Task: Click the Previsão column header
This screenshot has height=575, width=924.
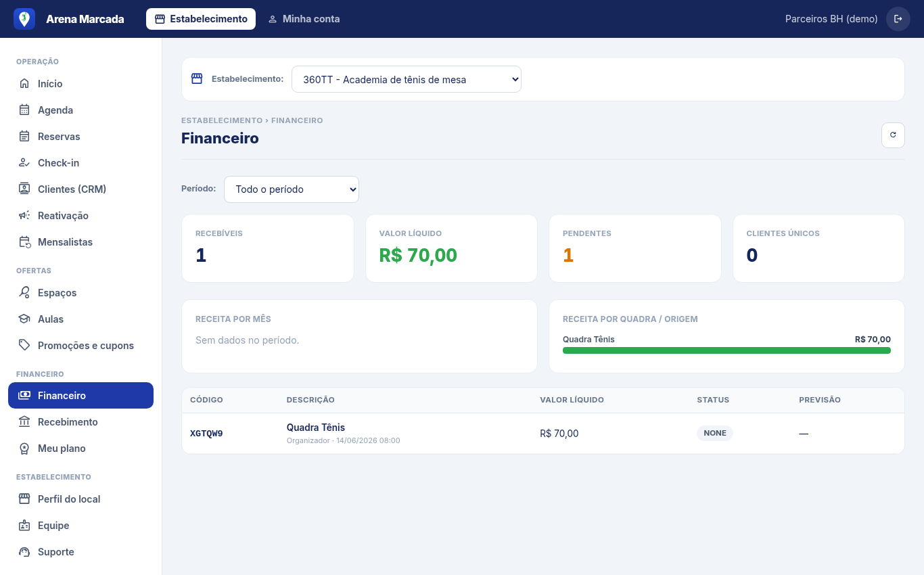Action: coord(820,400)
